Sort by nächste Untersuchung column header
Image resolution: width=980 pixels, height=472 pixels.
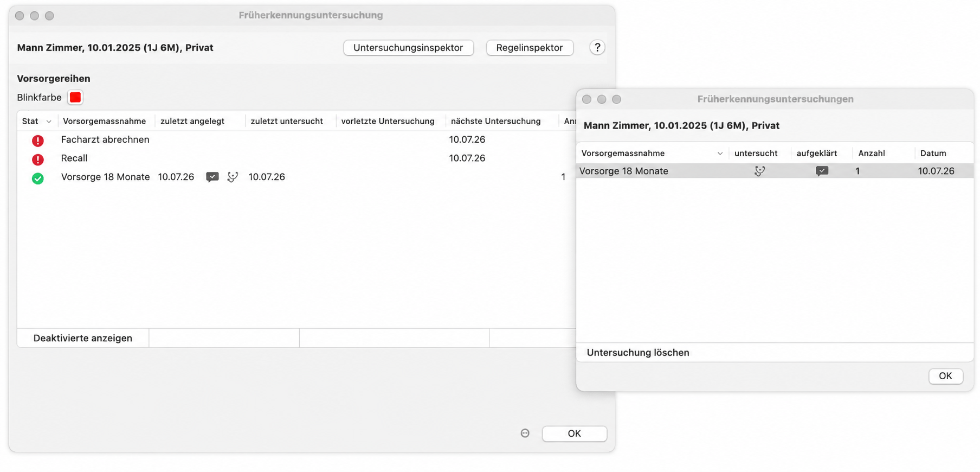point(495,121)
